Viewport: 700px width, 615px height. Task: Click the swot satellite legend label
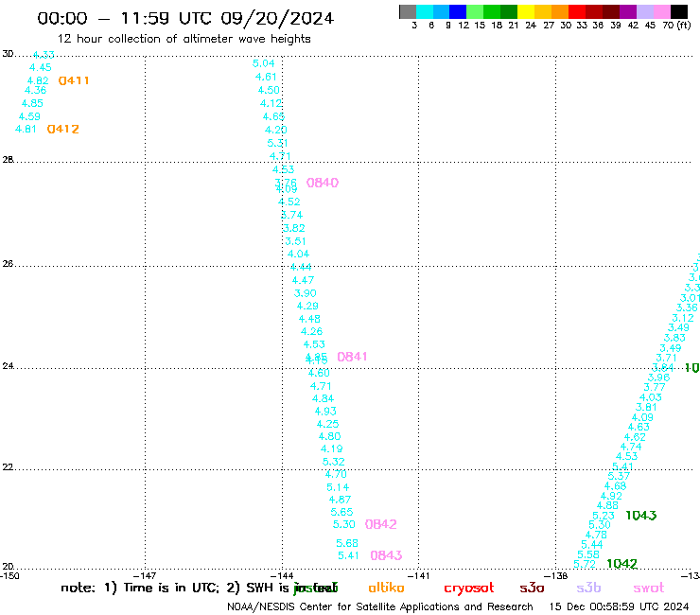(x=649, y=588)
